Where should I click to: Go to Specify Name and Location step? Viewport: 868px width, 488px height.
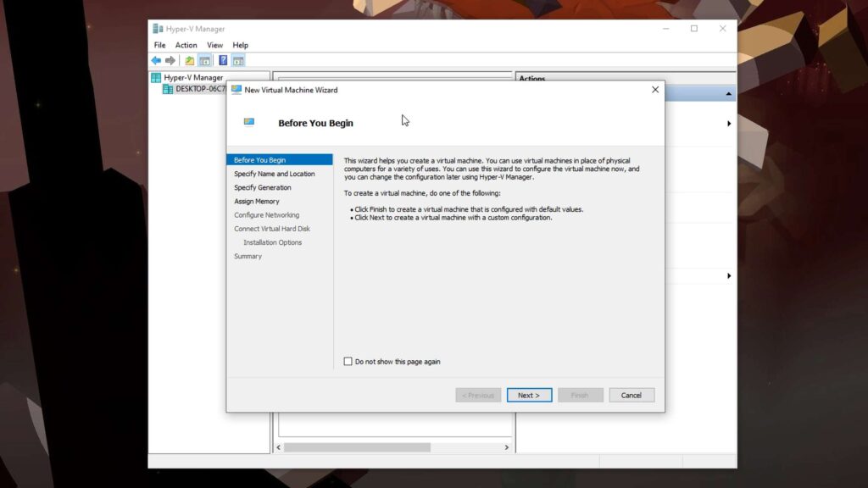(x=274, y=174)
